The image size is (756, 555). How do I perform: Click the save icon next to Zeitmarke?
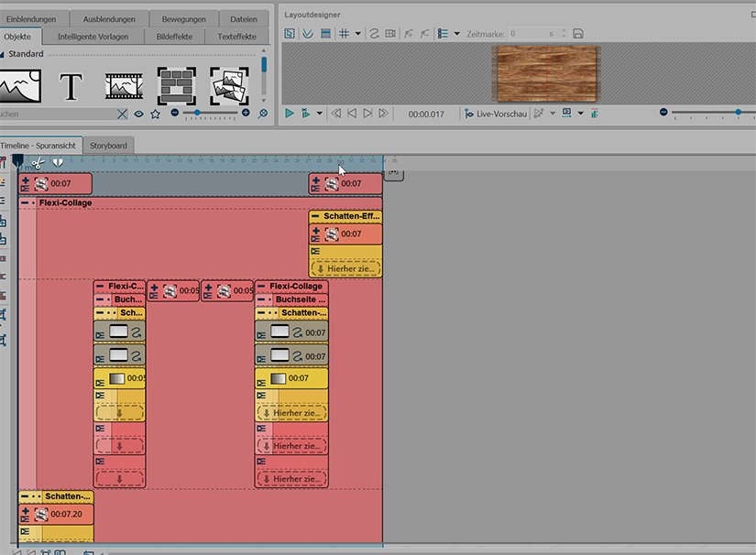576,33
